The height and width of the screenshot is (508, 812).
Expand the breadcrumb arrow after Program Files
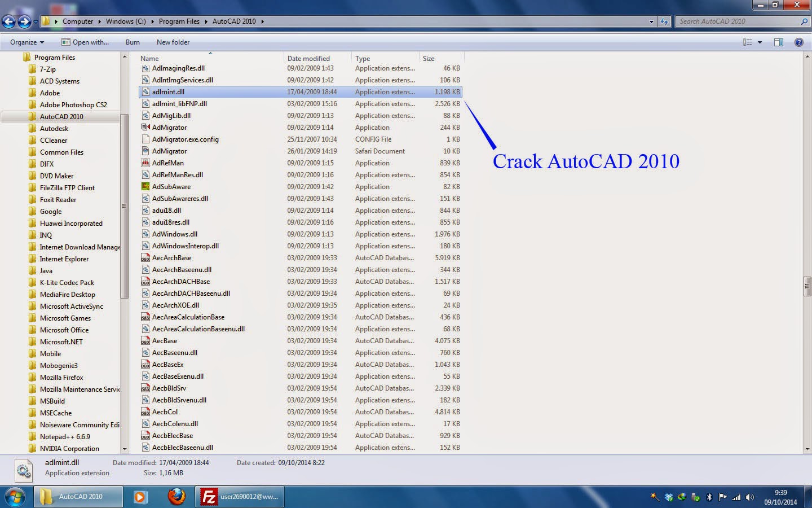pyautogui.click(x=206, y=21)
